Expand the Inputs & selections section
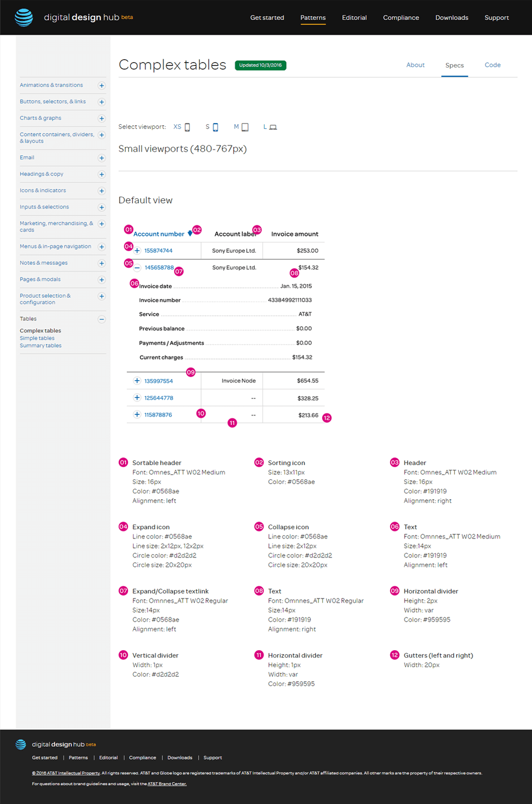 [x=101, y=208]
